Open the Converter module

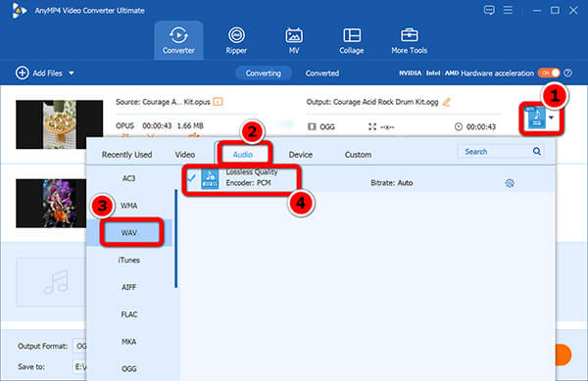(x=178, y=40)
